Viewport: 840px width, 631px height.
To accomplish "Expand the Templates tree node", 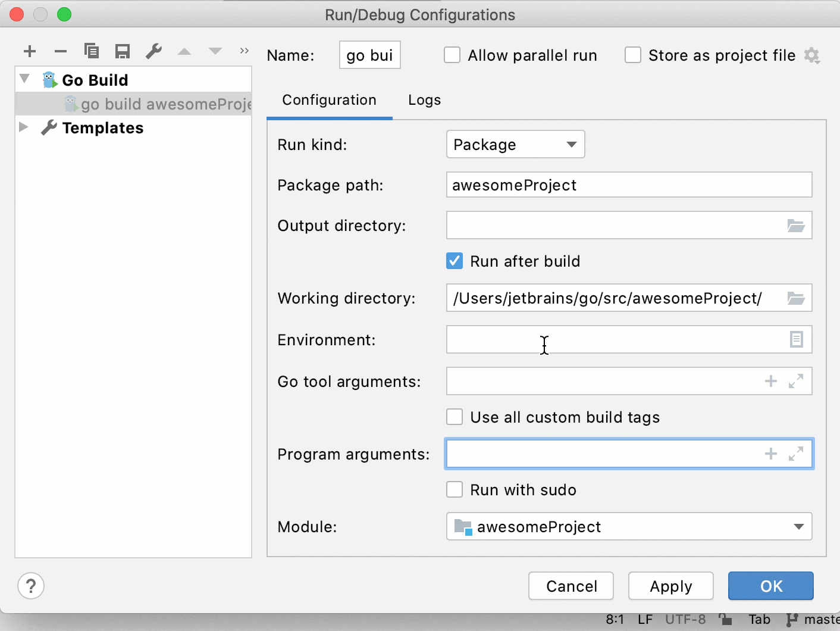I will tap(24, 127).
